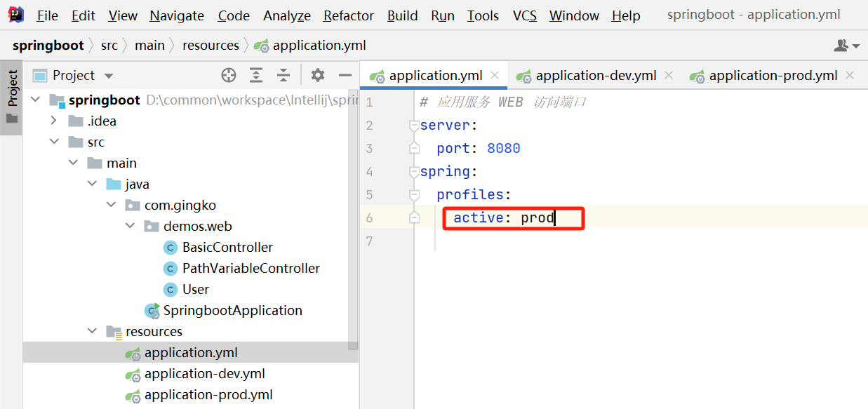Screen dimensions: 868x409
Task: Hide the Project panel with minimize icon
Action: tap(345, 75)
